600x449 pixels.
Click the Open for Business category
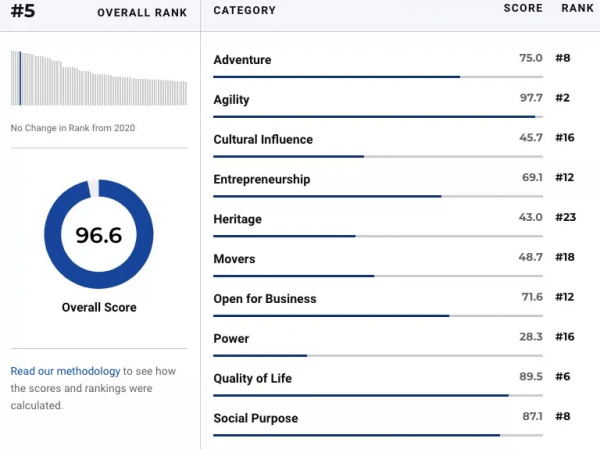265,299
